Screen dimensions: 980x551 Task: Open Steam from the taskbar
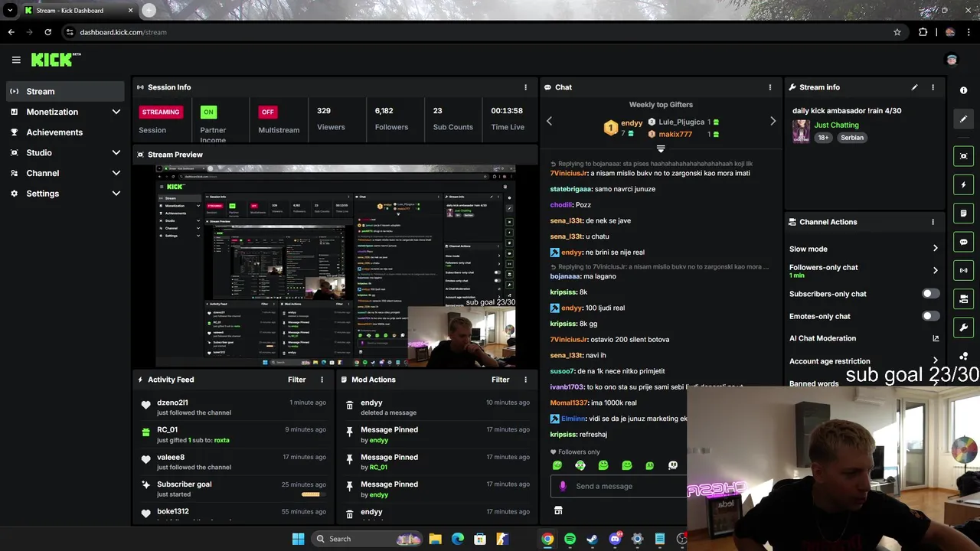tap(592, 539)
